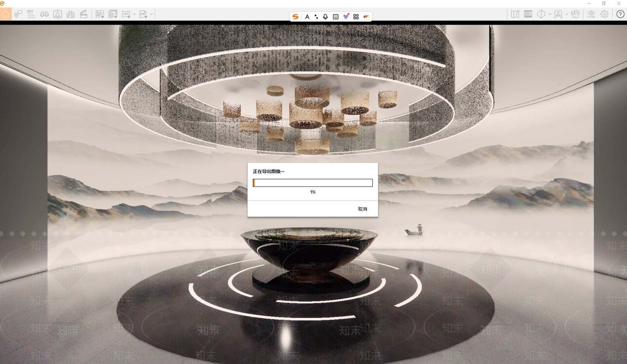Open visual settings eye icon
The height and width of the screenshot is (364, 627).
coord(591,14)
